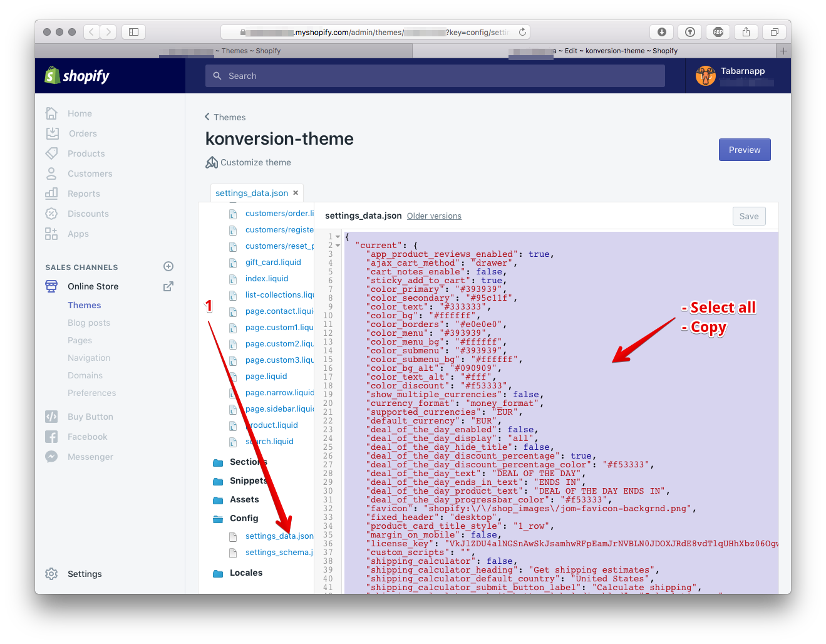Open list-collections.liquid template
Screen dimensions: 826x644
(x=279, y=295)
